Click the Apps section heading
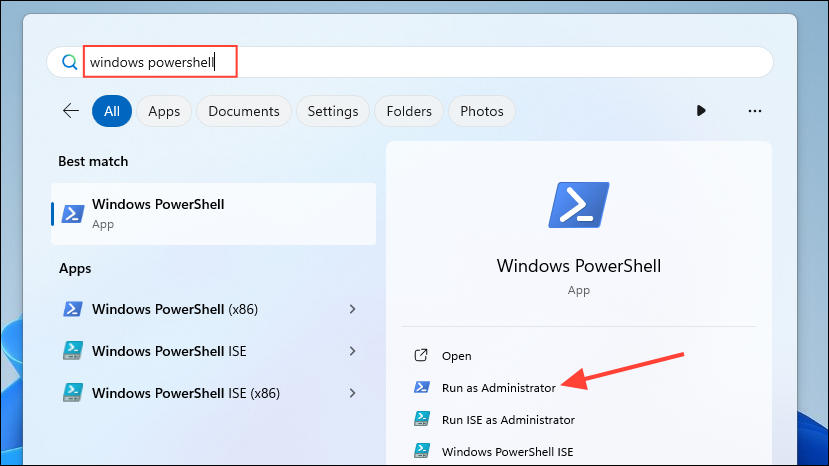Viewport: 829px width, 466px height. 75,269
